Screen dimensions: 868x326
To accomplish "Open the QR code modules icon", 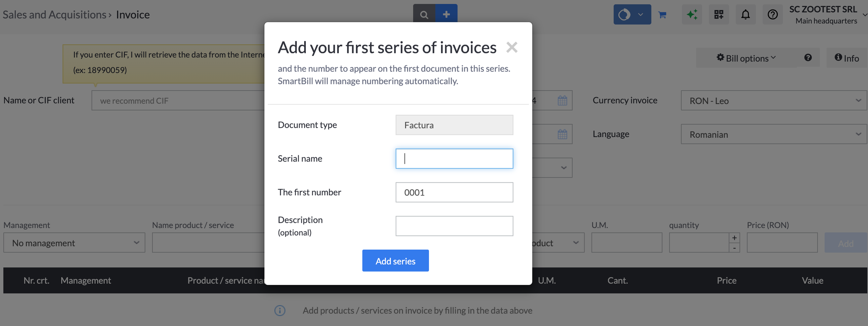I will pos(719,14).
